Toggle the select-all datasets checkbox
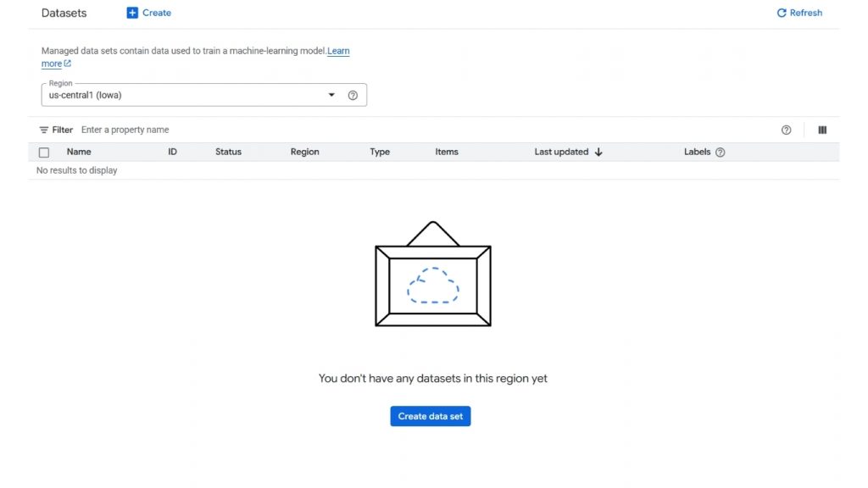 pos(43,152)
